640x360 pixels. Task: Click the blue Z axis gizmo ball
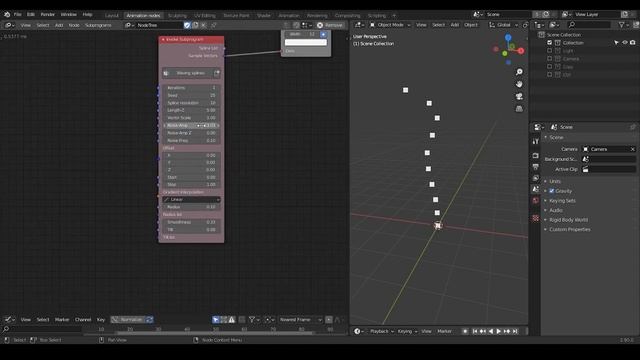(x=508, y=38)
